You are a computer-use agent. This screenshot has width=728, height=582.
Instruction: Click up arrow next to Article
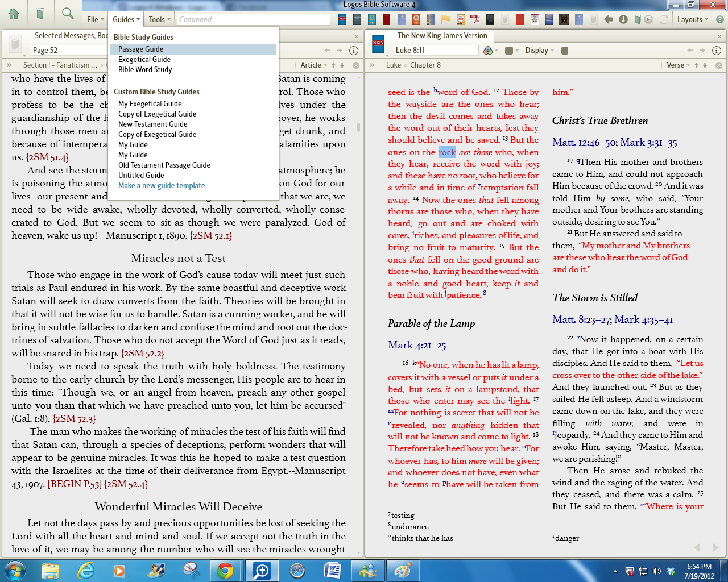click(x=334, y=65)
